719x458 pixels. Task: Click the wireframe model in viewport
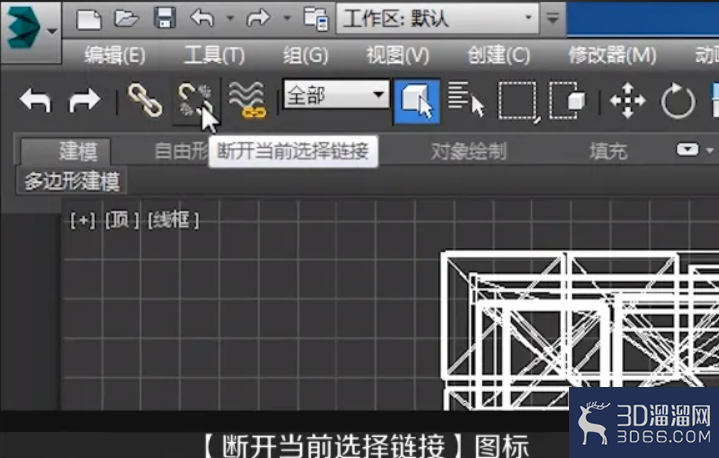coord(580,330)
